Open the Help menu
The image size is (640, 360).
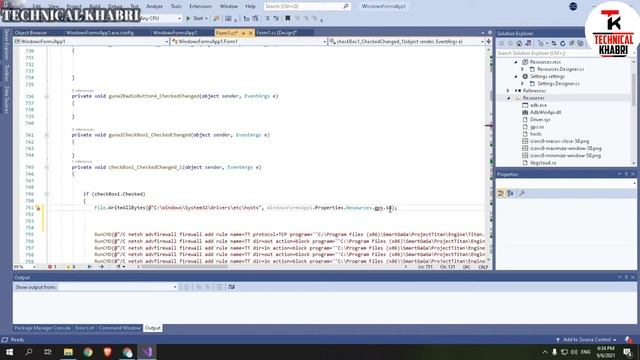[250, 7]
